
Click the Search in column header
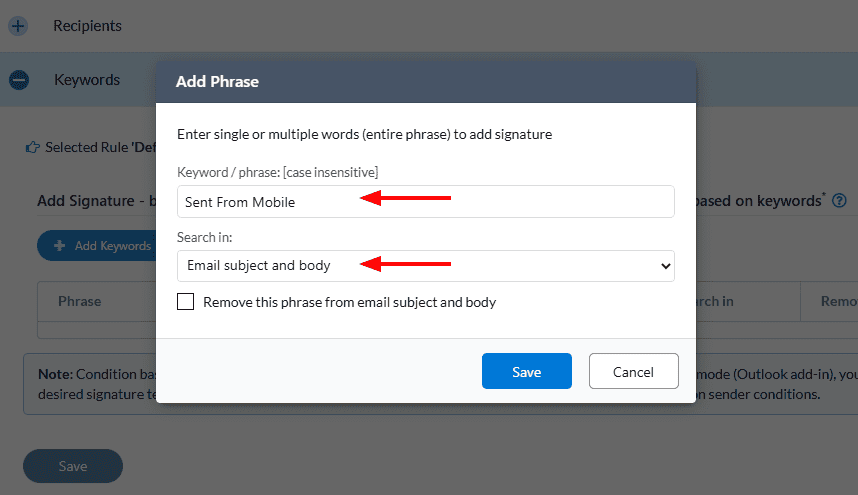pos(713,301)
